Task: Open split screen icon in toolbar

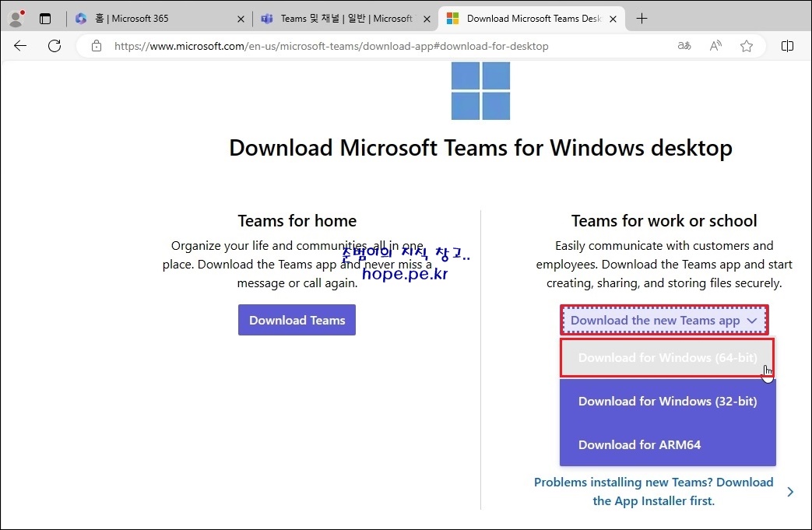Action: pos(787,46)
